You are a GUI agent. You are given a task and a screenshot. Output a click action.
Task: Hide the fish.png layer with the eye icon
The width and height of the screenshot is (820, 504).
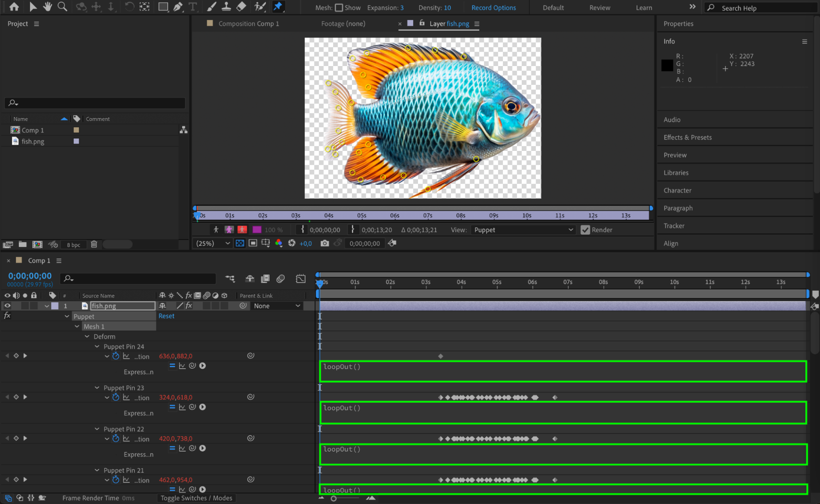point(7,306)
